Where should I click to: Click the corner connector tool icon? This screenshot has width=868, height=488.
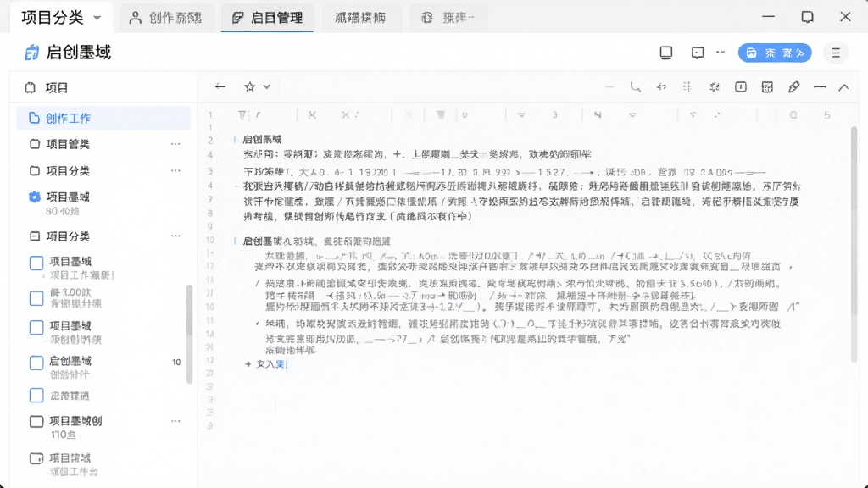[636, 87]
